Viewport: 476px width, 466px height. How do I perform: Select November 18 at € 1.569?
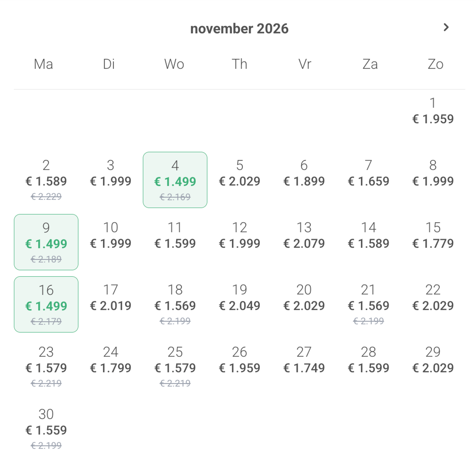pyautogui.click(x=175, y=304)
